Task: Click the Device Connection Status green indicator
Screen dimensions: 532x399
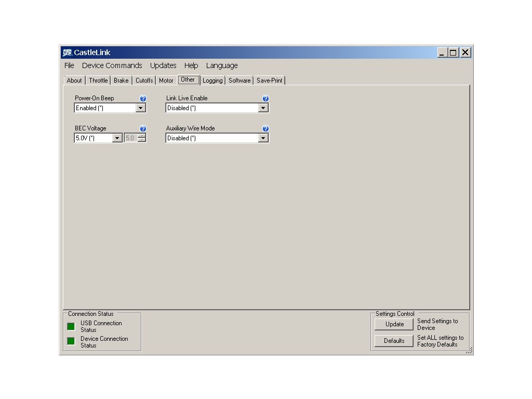Action: (71, 341)
